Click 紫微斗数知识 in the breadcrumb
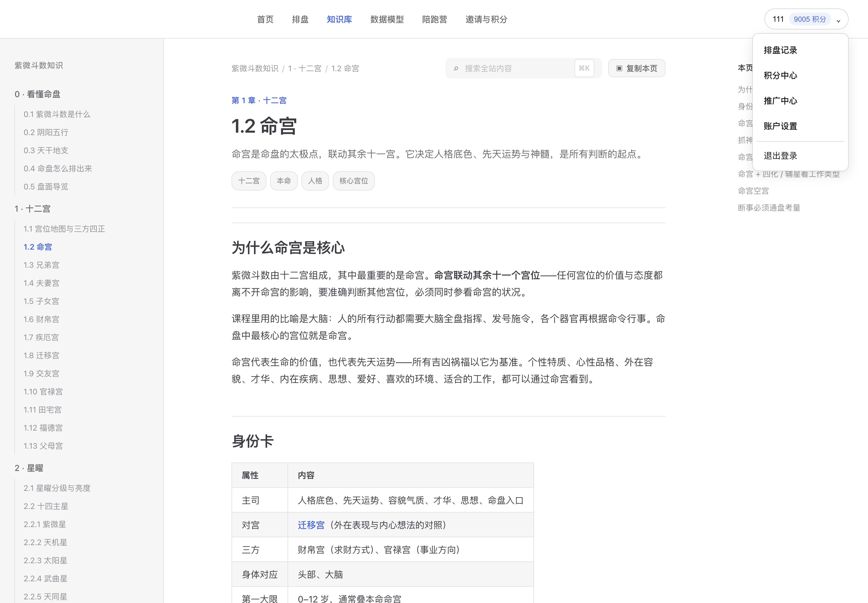The height and width of the screenshot is (603, 868). pyautogui.click(x=255, y=68)
